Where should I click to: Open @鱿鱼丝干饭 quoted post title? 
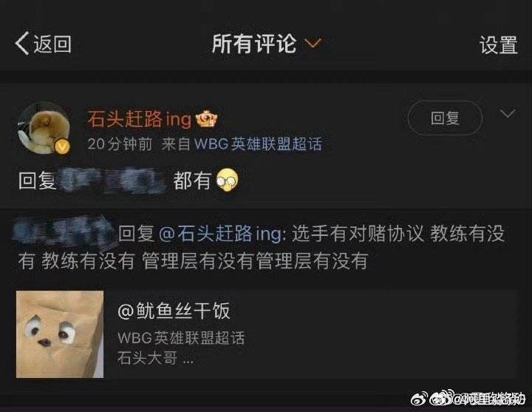pos(174,311)
